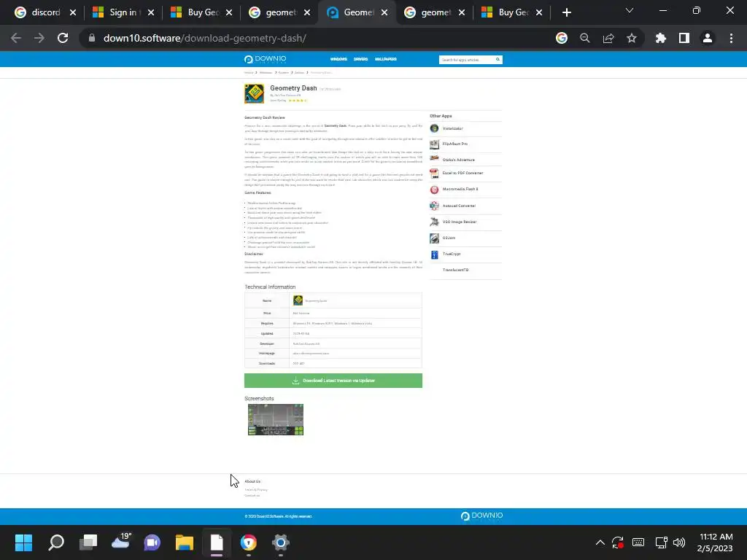
Task: Click the user rating stars
Action: pos(298,101)
